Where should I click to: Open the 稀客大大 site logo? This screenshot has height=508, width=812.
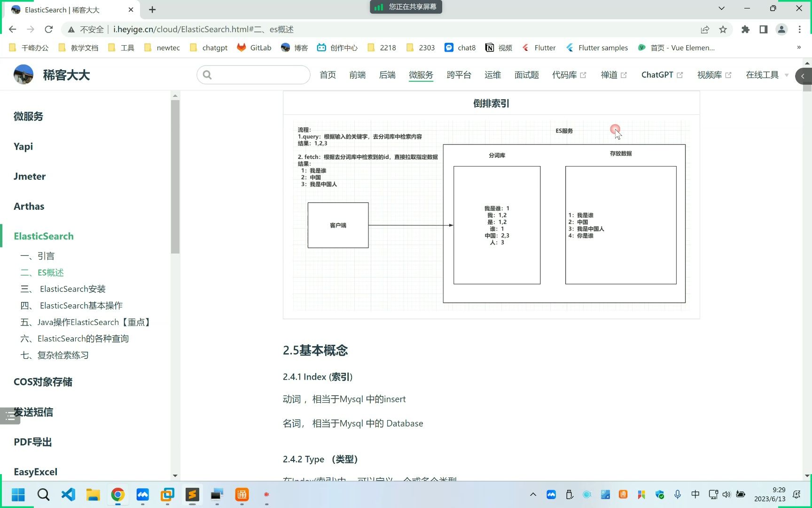click(x=23, y=74)
